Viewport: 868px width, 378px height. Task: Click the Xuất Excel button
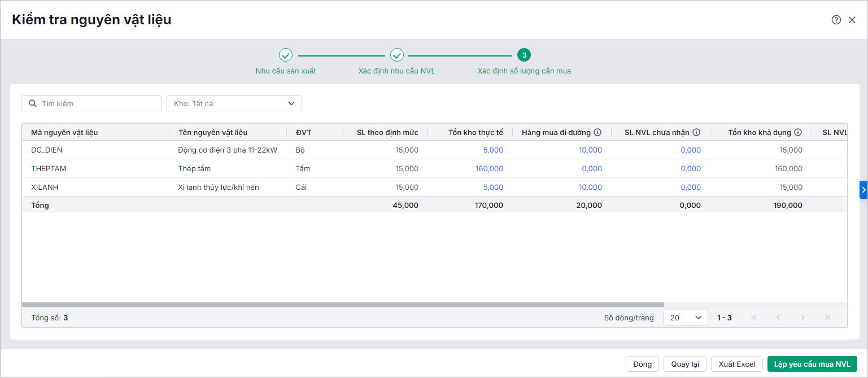click(x=737, y=364)
